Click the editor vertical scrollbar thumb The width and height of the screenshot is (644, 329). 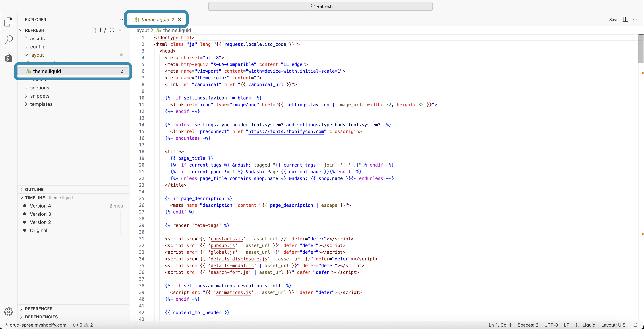(641, 49)
